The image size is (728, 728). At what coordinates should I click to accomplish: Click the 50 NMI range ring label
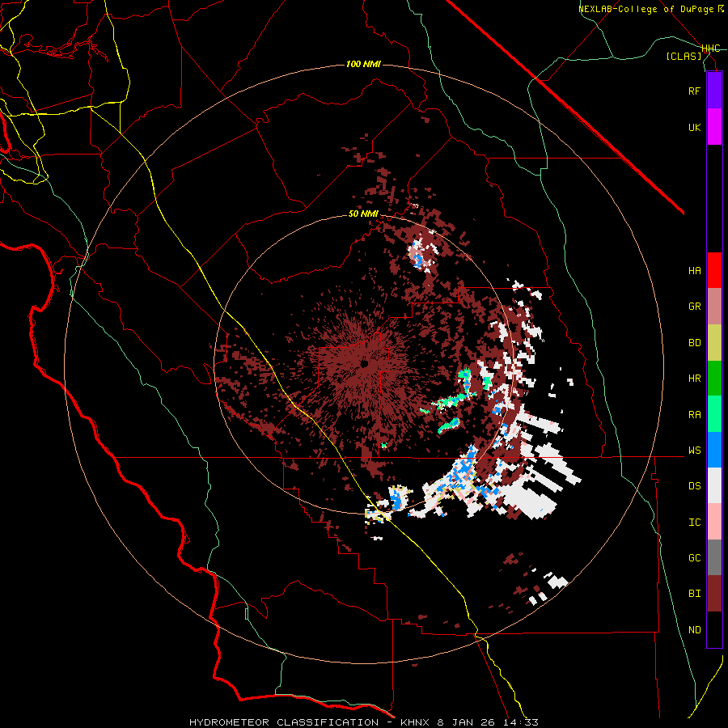(x=363, y=214)
